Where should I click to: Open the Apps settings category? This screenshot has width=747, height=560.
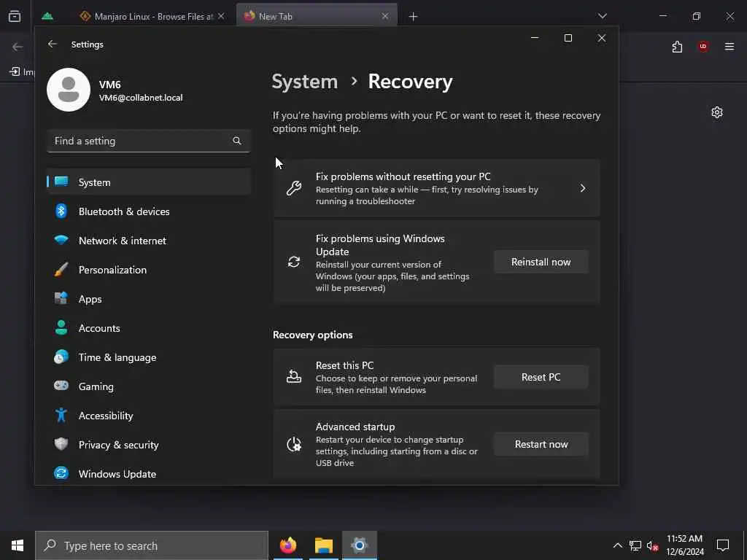click(149, 299)
